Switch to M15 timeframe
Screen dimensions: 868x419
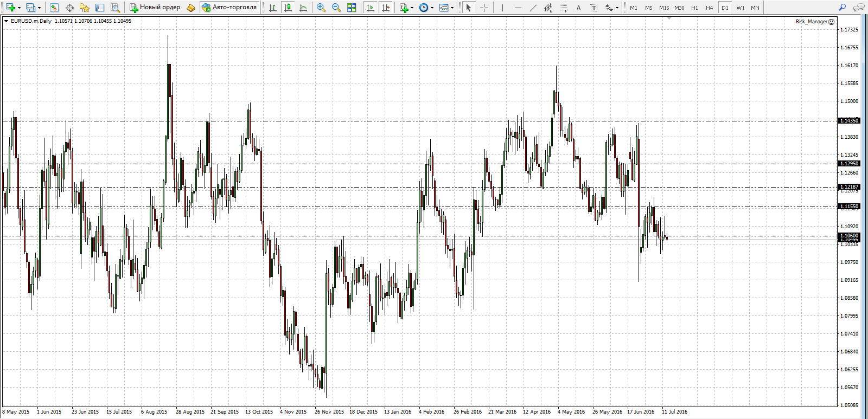tap(664, 8)
